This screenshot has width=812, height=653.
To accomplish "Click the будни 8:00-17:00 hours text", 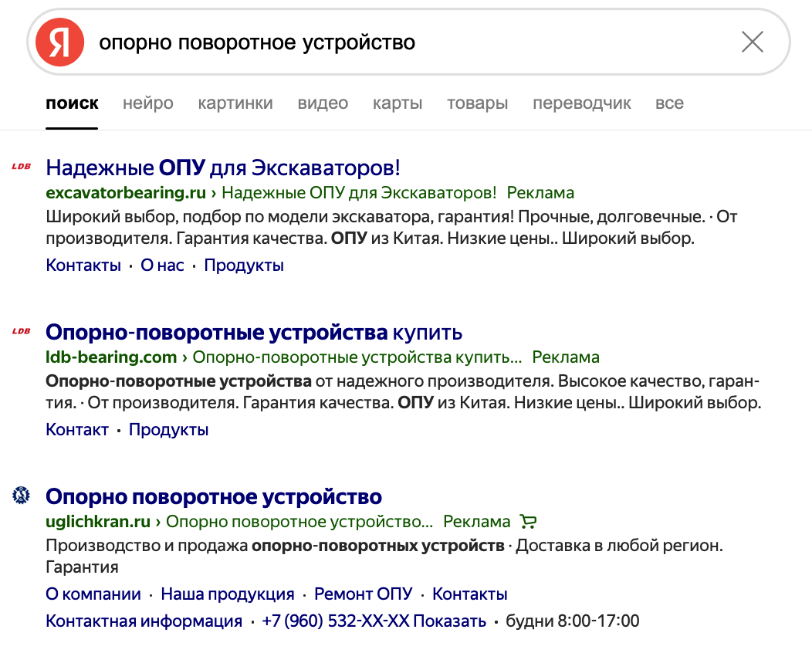I will (x=572, y=621).
